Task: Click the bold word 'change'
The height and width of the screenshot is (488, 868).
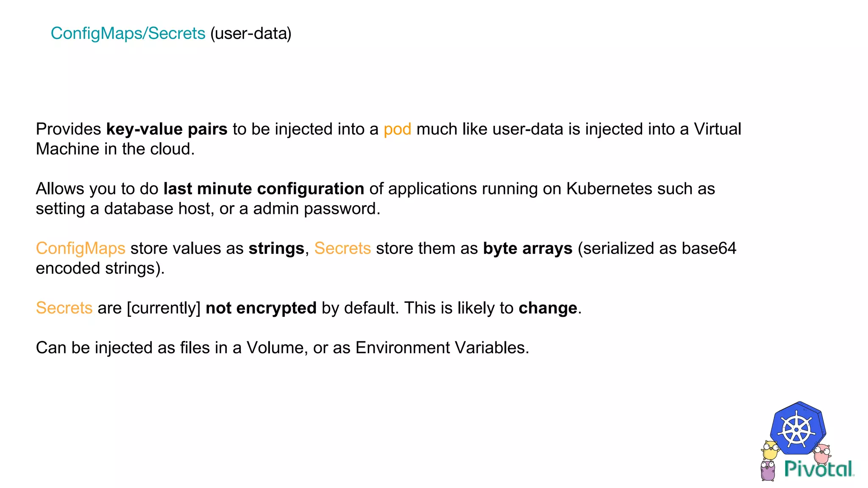Action: click(x=548, y=308)
